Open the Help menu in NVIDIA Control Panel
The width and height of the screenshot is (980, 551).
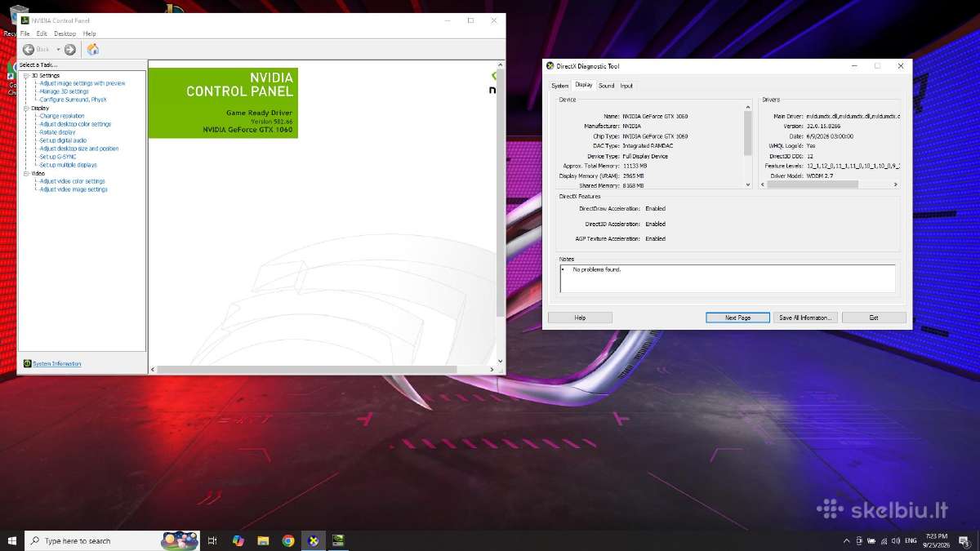coord(89,33)
